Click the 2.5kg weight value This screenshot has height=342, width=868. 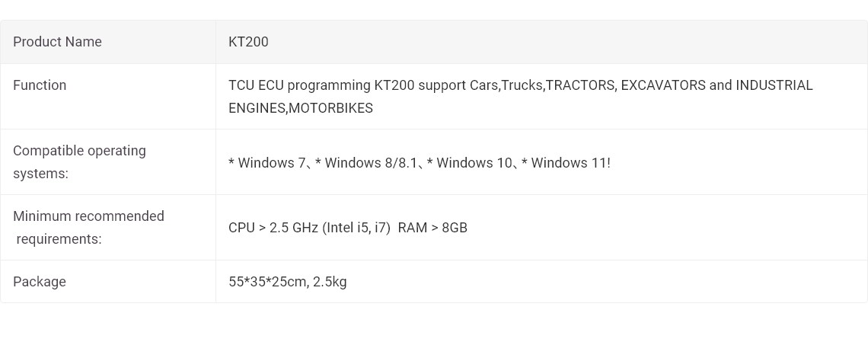tap(330, 282)
